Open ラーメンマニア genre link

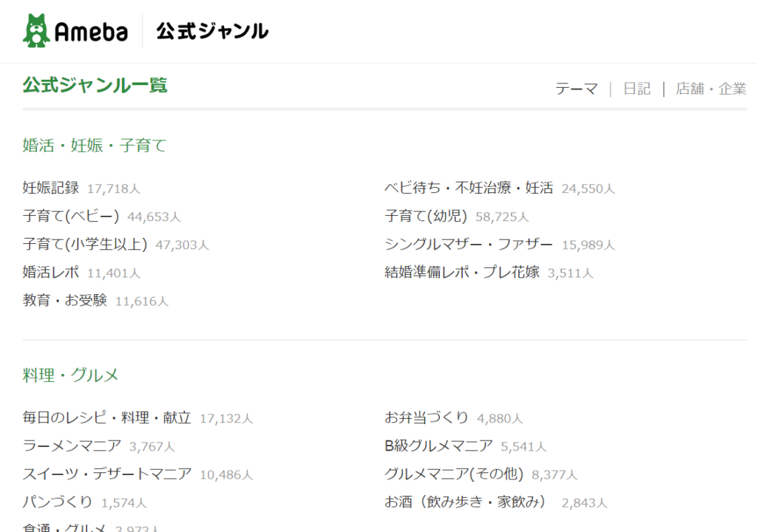click(72, 446)
